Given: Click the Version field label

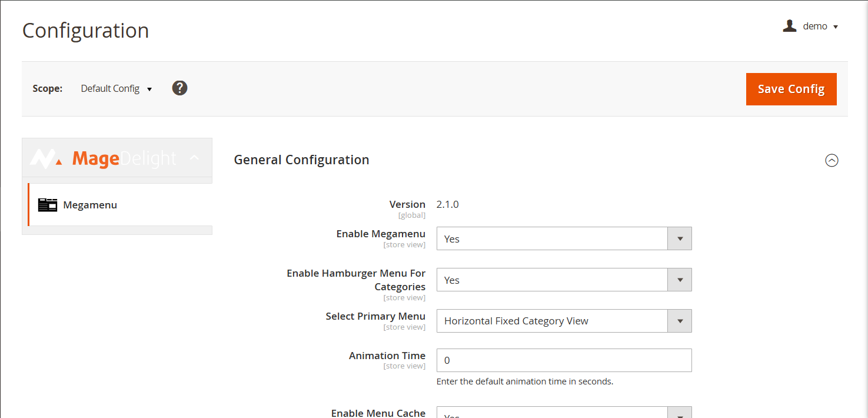Looking at the screenshot, I should click(407, 204).
